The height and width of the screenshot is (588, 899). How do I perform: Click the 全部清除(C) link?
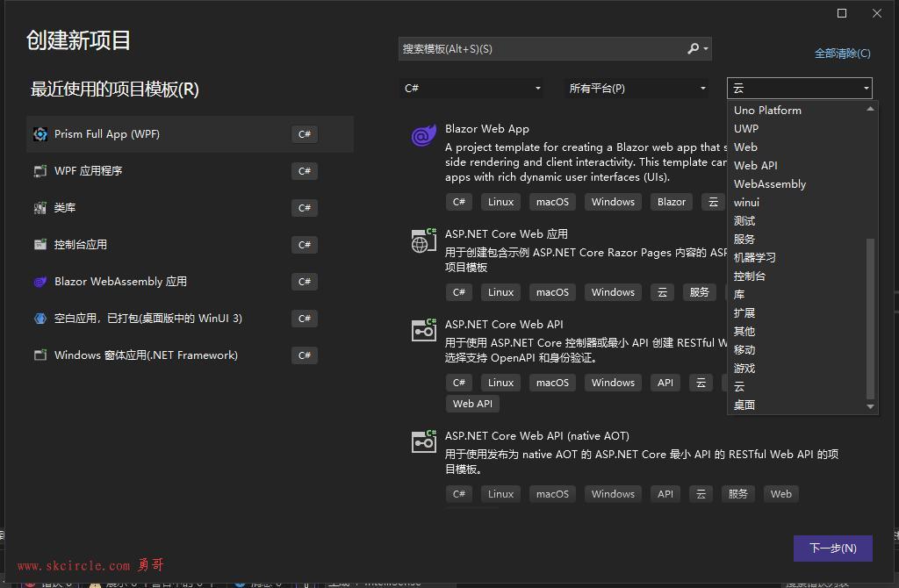(842, 54)
